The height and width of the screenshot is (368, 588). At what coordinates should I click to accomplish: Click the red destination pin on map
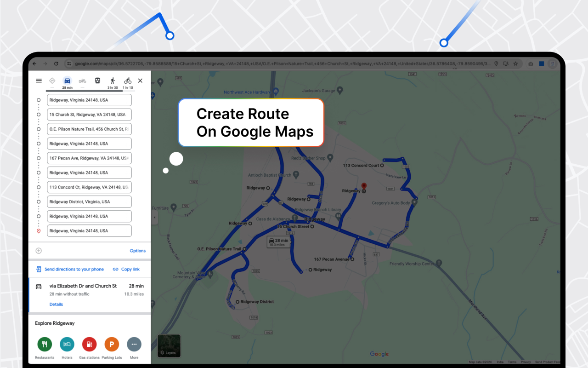[364, 187]
